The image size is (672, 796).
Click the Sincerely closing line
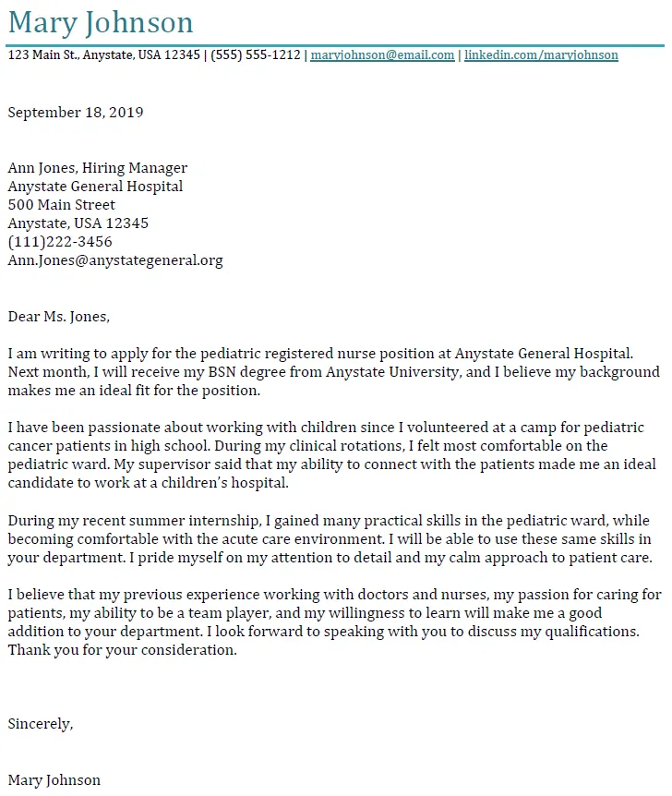[x=40, y=724]
